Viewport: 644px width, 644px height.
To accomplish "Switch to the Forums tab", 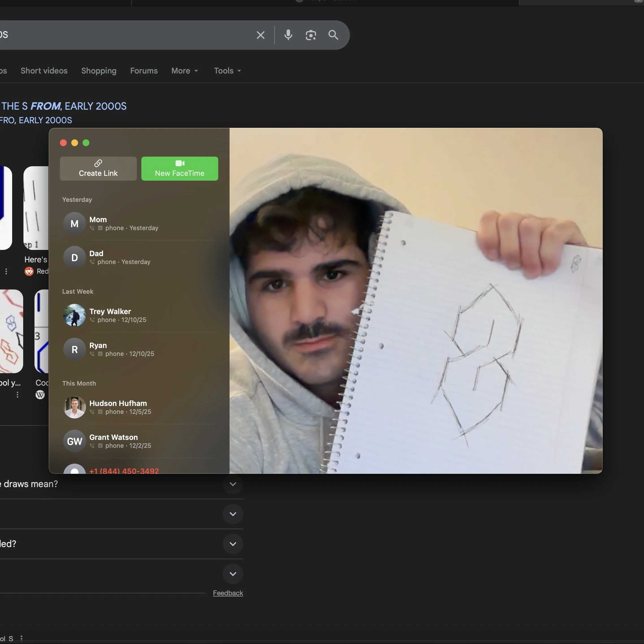I will 144,71.
